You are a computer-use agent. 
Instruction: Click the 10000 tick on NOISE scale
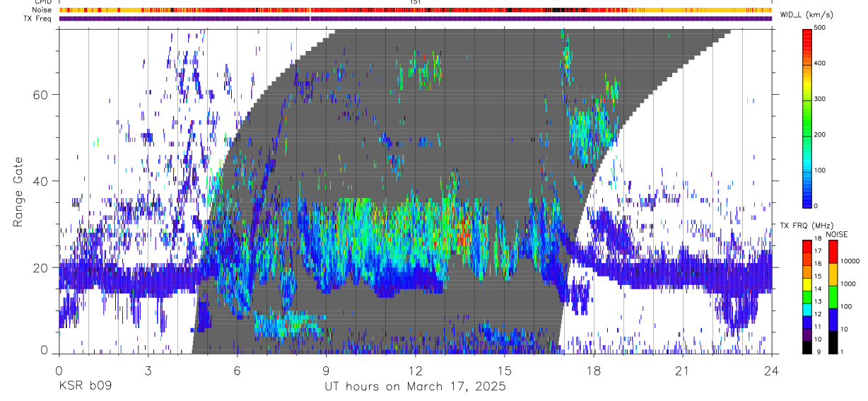pos(850,261)
